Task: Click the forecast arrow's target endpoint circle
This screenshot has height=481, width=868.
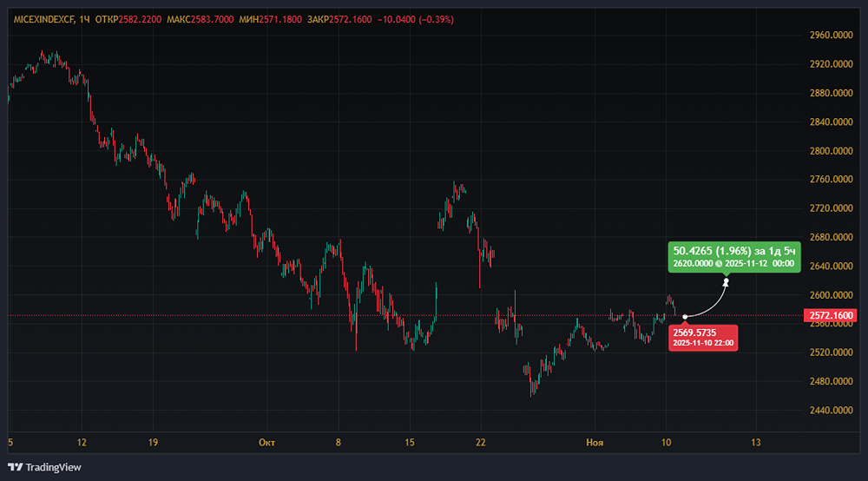Action: pyautogui.click(x=726, y=281)
